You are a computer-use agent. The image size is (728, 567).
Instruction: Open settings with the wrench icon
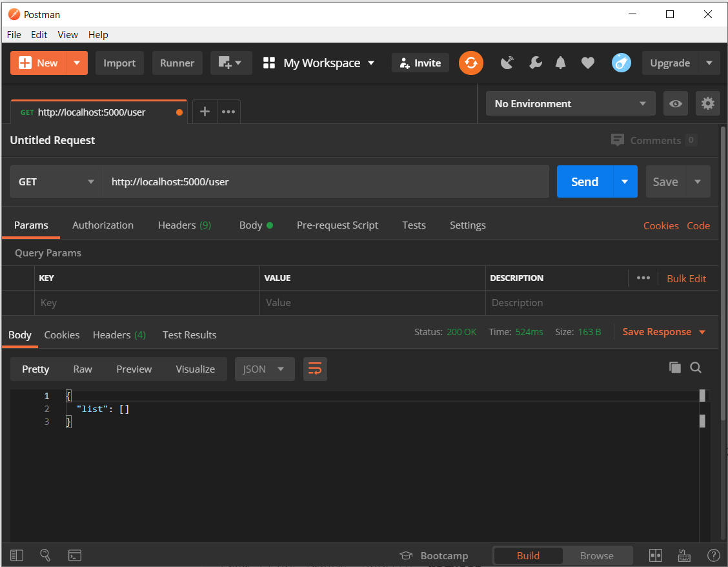click(x=535, y=63)
